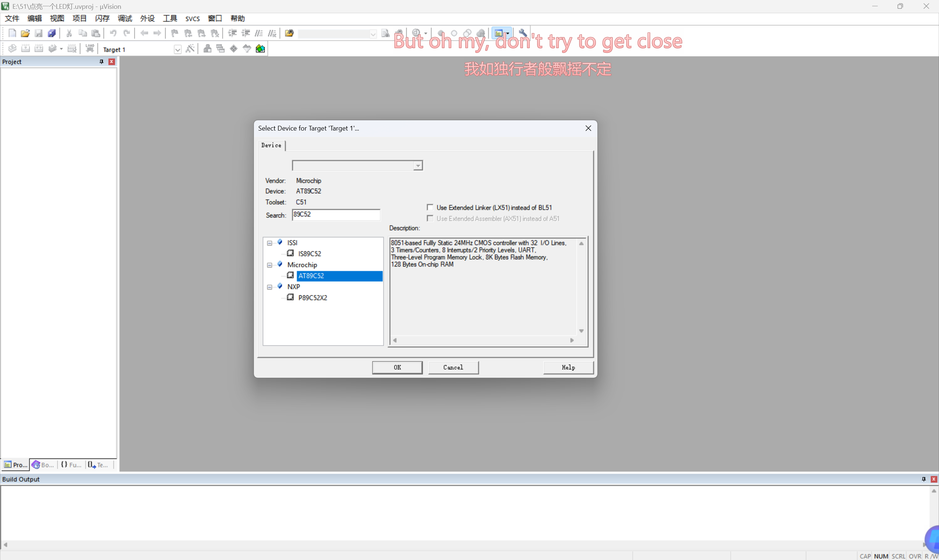Click the Options for Target wand icon
Screen dimensions: 939x560
pos(190,49)
